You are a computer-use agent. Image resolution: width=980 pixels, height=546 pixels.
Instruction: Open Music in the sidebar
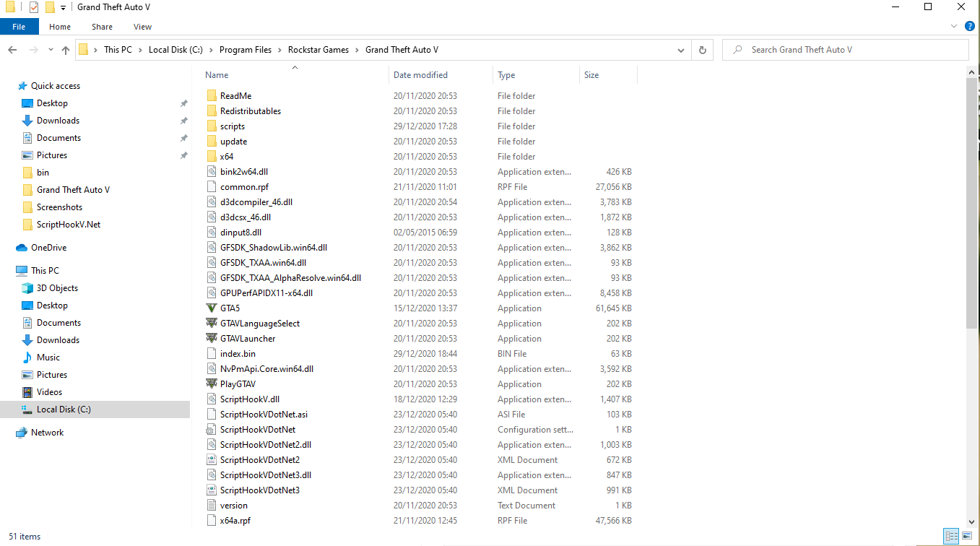(x=48, y=357)
